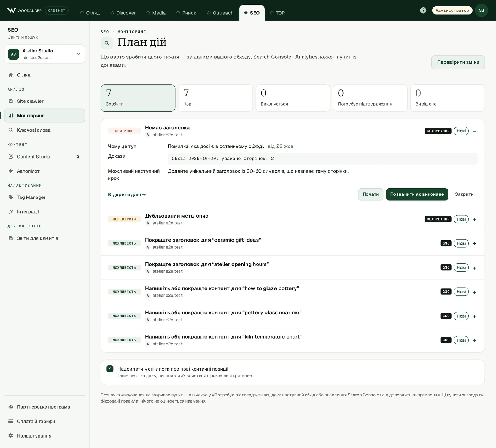Image resolution: width=496 pixels, height=448 pixels.
Task: Expand the ceramic gift ideas item
Action: 474,243
